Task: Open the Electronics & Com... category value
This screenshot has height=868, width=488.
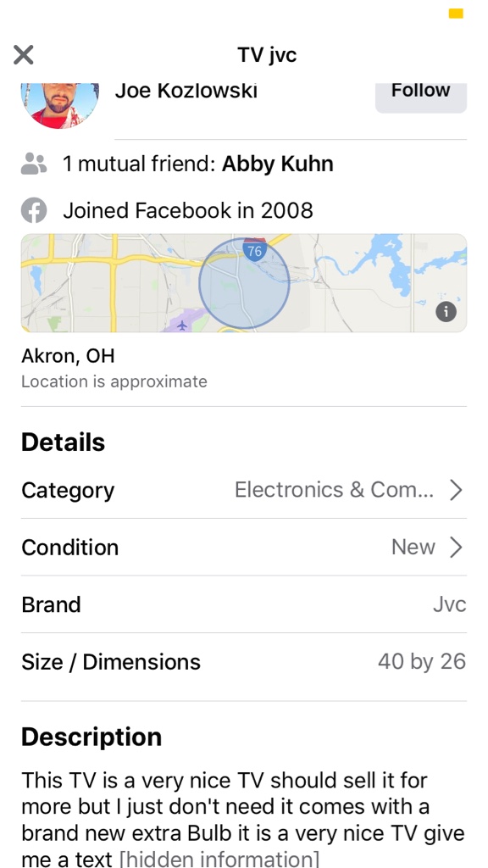Action: pos(334,490)
